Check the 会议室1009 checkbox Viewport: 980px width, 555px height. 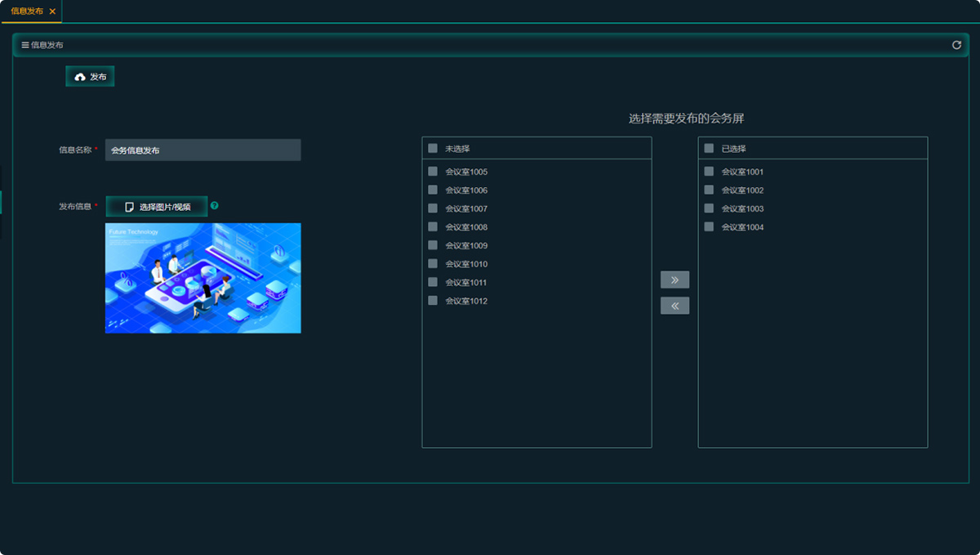[433, 245]
